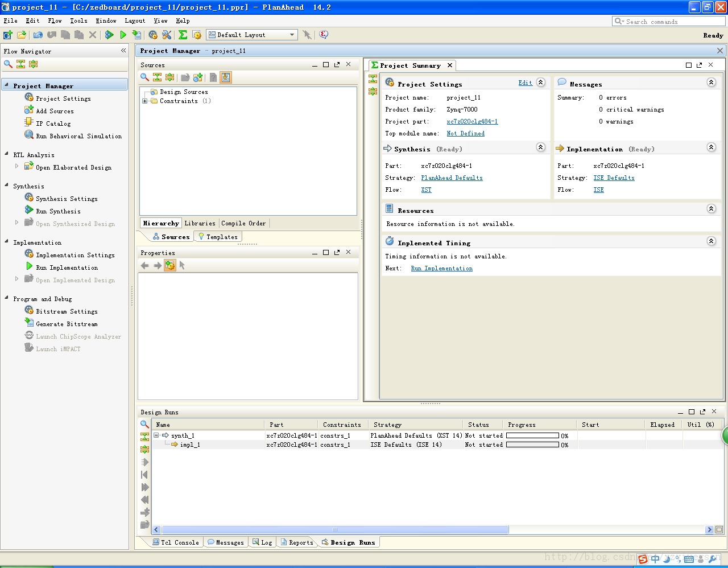
Task: Click the Run Synthesis green arrow toolbar icon
Action: 109,35
